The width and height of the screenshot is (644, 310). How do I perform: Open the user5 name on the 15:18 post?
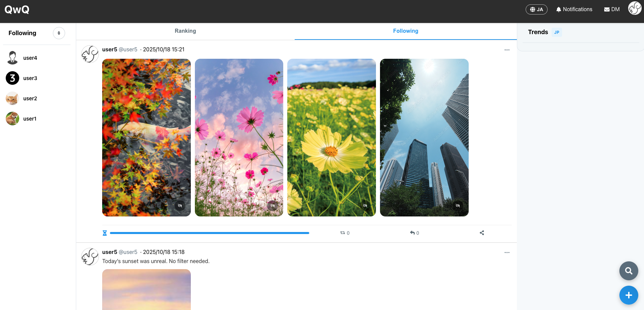[x=110, y=252]
